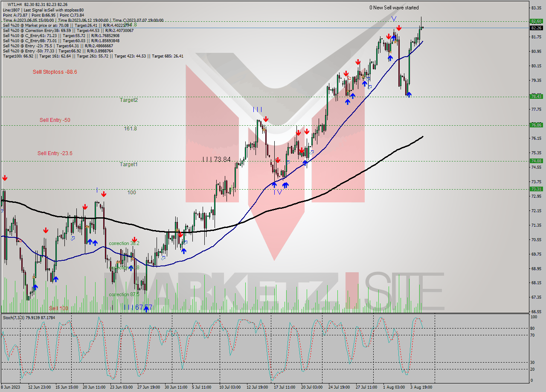
Task: Click the '8 Jun 2023' date label
Action: [11, 387]
